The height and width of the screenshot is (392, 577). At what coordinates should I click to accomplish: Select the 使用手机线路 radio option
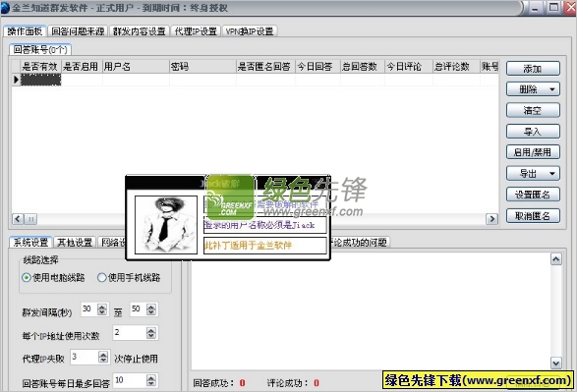tap(102, 278)
